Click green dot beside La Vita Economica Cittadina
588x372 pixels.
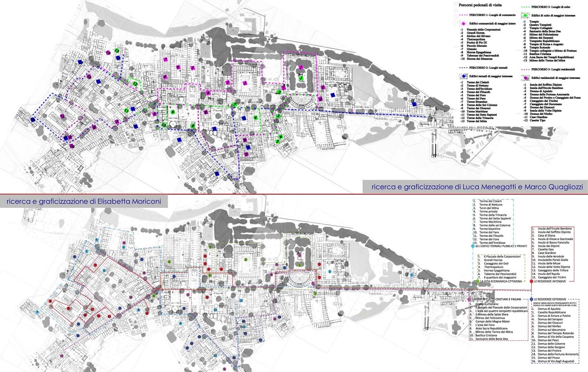click(x=478, y=281)
